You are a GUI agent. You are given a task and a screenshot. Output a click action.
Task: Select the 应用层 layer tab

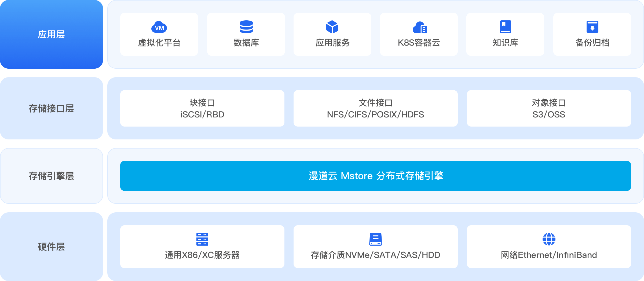tap(52, 34)
